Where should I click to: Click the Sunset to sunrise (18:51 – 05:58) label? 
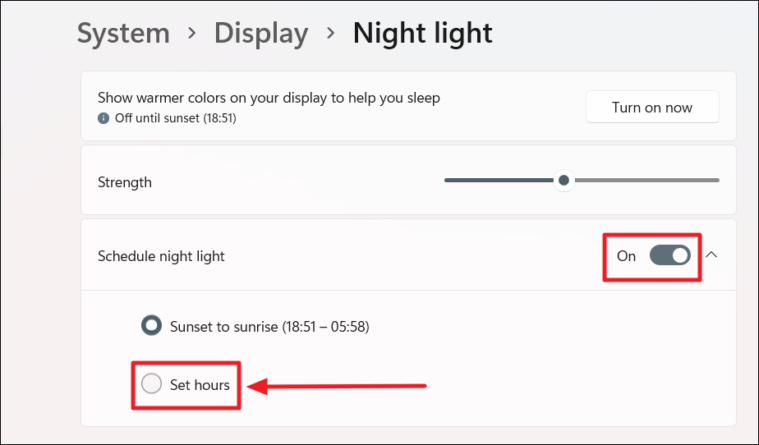[270, 327]
